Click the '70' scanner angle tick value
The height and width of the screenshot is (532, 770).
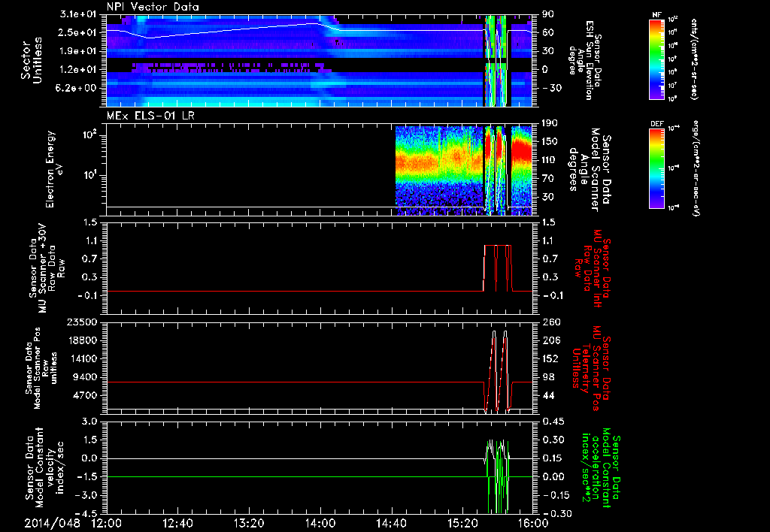click(547, 179)
